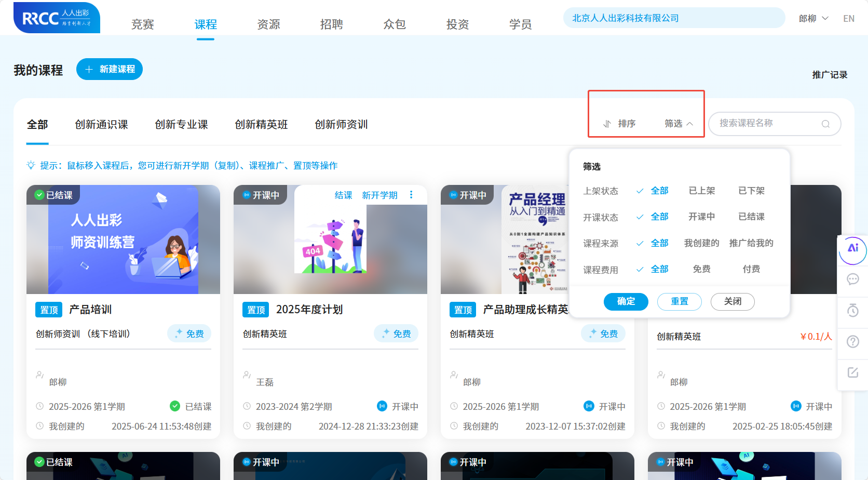Click the sort (排序) icon
This screenshot has height=480, width=868.
coord(607,124)
